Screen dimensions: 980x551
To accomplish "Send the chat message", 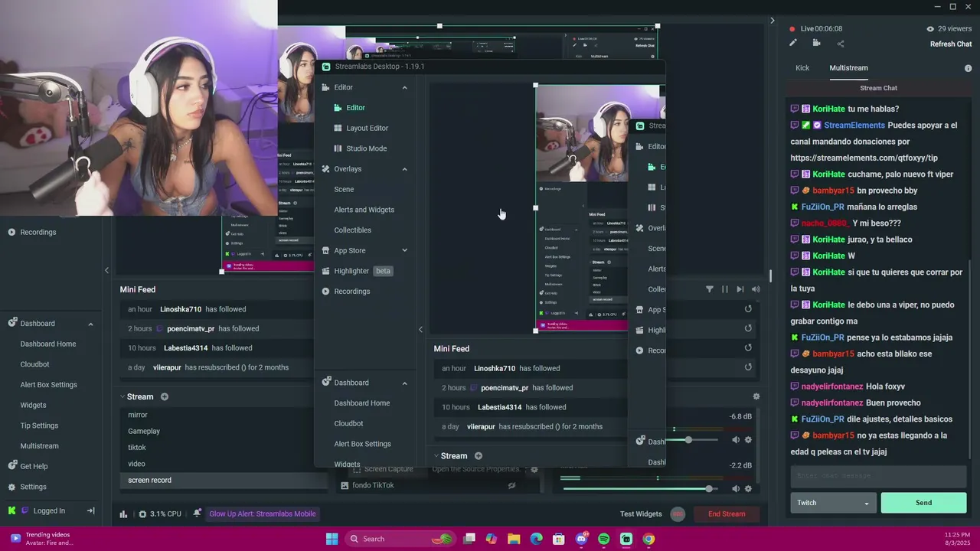I will pyautogui.click(x=923, y=503).
